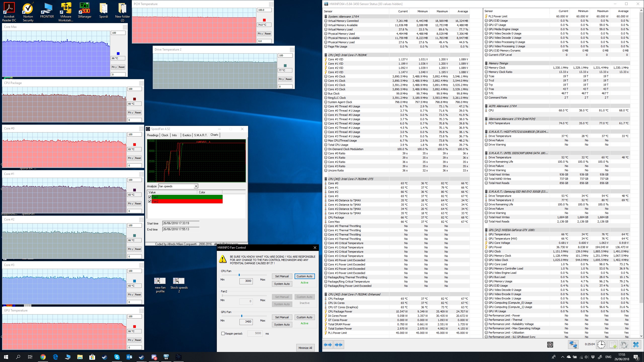The height and width of the screenshot is (362, 644).
Task: Click blue color swatch in Core Max graph
Action: pyautogui.click(x=118, y=54)
